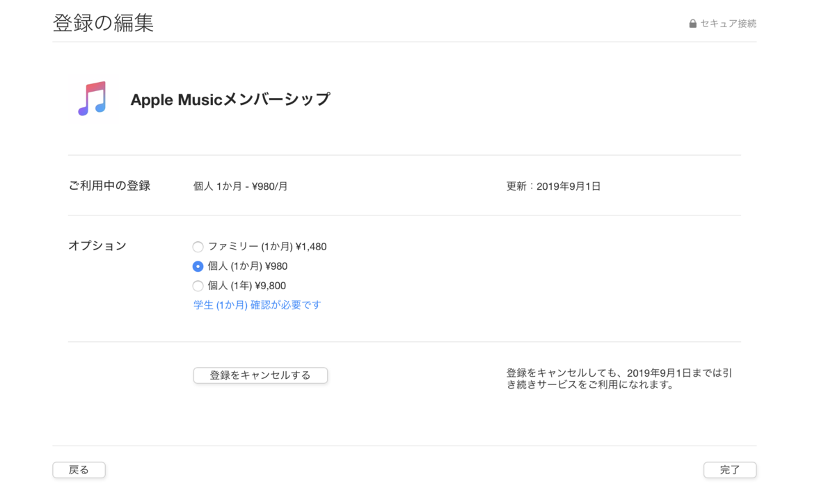The image size is (835, 504).
Task: Click the 更新：2019年9月1日 renewal date
Action: tap(553, 186)
